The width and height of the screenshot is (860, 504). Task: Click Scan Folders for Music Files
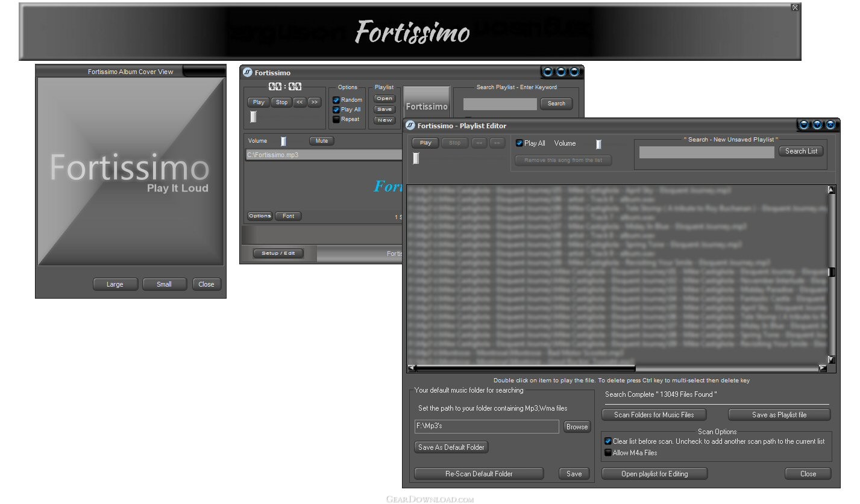(x=654, y=415)
